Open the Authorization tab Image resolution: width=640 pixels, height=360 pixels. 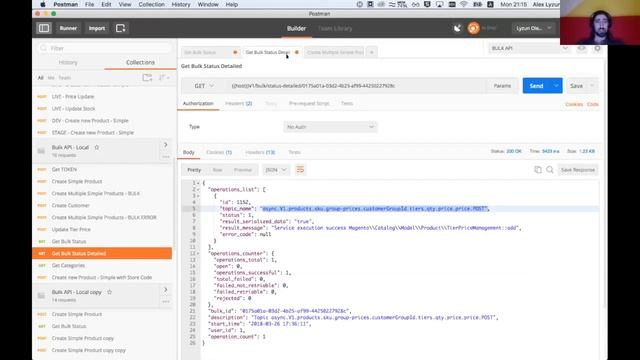[198, 103]
